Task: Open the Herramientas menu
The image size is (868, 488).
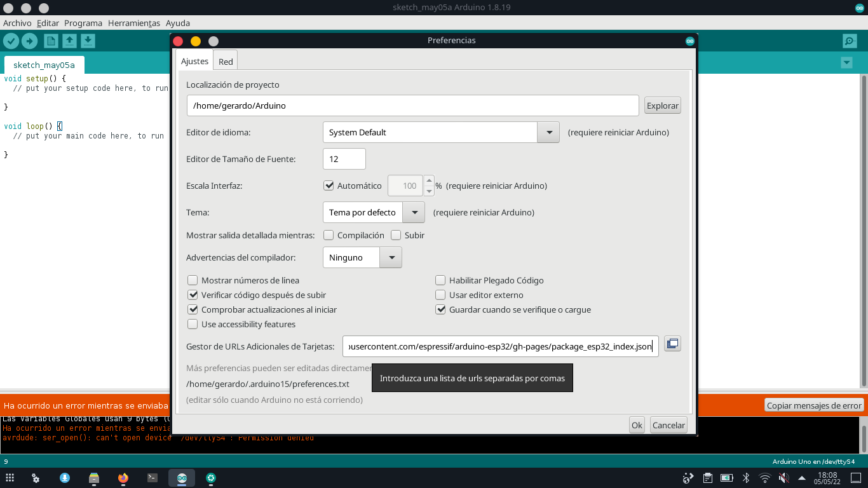Action: click(134, 23)
